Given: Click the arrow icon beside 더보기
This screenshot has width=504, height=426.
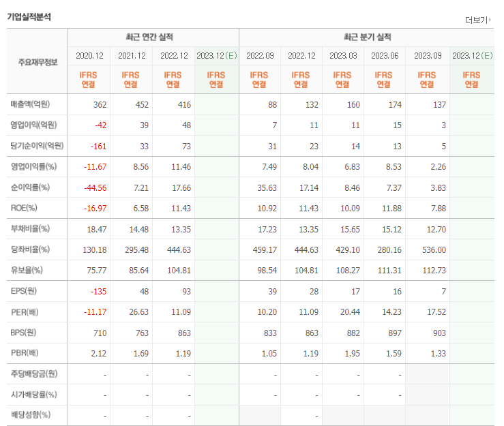Looking at the screenshot, I should click(x=490, y=20).
